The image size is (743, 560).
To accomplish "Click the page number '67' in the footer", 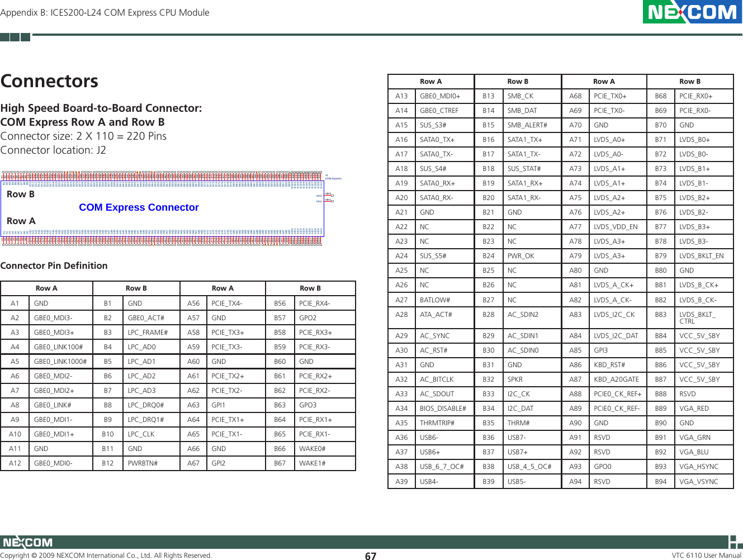I will (371, 556).
